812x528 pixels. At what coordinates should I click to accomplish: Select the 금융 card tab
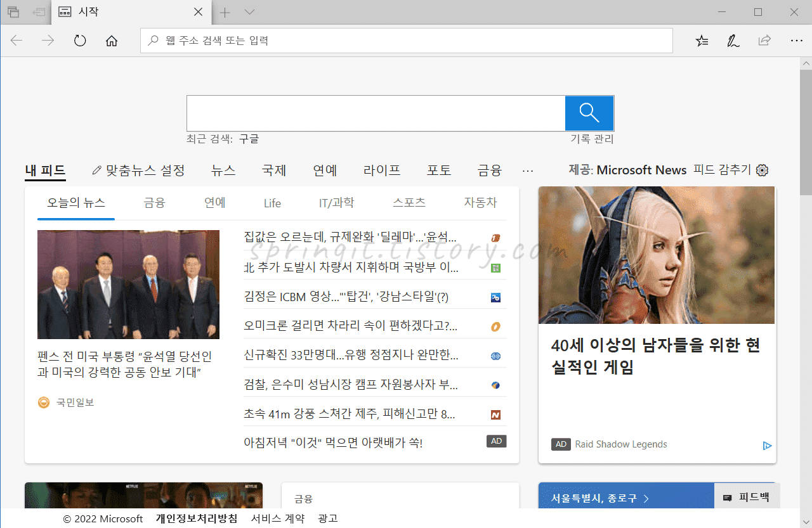[x=154, y=203]
